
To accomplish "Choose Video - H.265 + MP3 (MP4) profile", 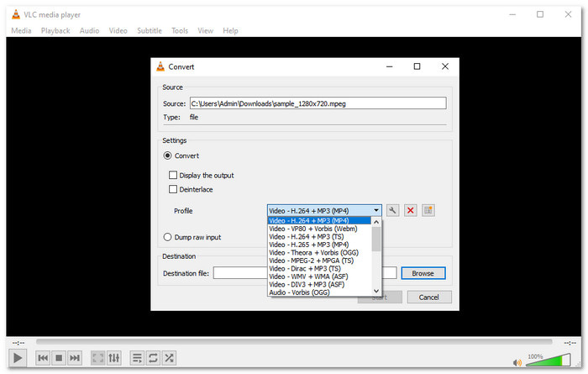I will 319,245.
